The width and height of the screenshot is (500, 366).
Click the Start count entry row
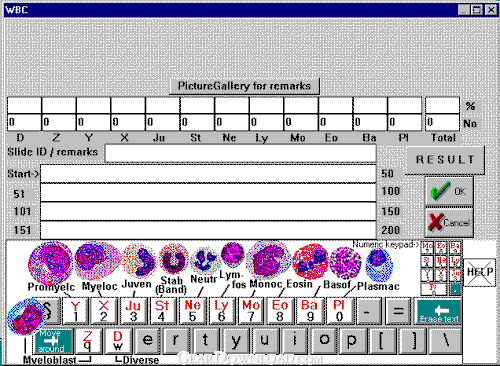point(208,174)
